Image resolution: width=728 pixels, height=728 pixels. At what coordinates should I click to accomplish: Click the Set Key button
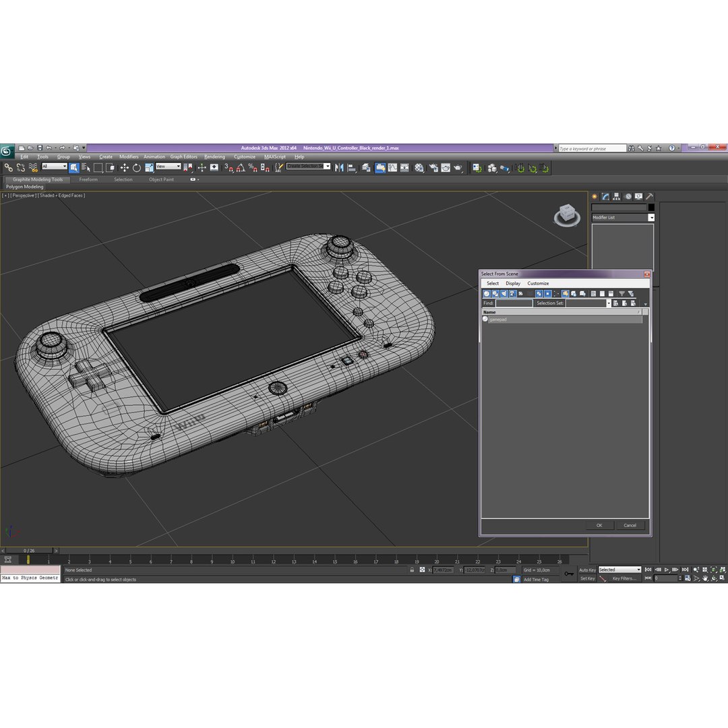587,578
